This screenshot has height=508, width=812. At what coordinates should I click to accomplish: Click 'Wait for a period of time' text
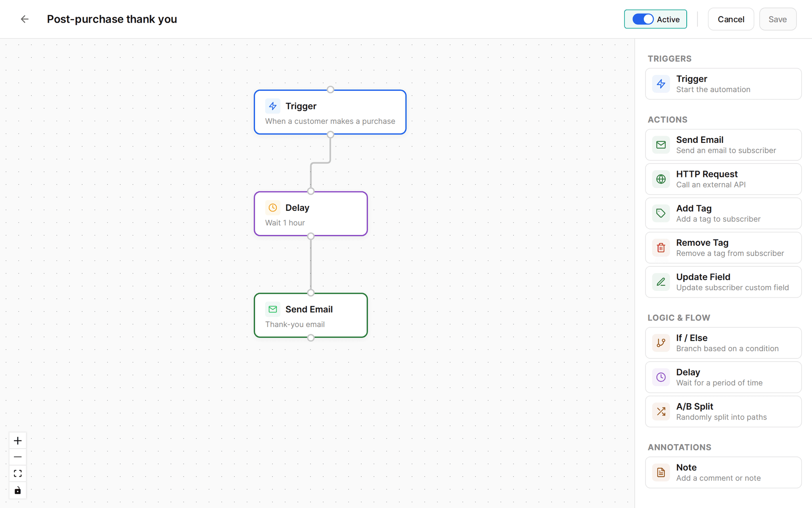[x=719, y=383]
